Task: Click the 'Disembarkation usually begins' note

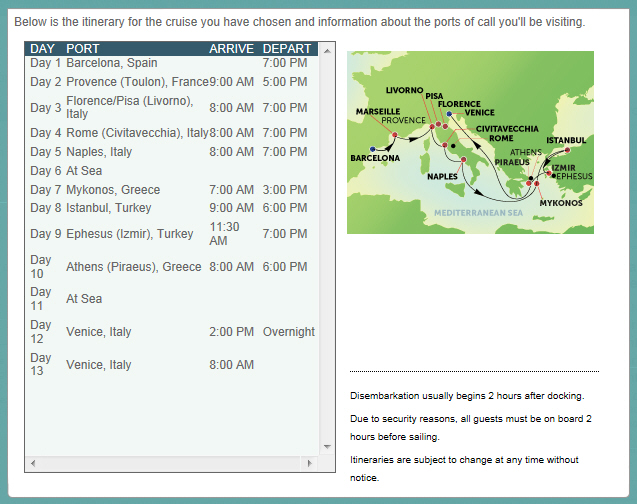Action: tap(467, 396)
